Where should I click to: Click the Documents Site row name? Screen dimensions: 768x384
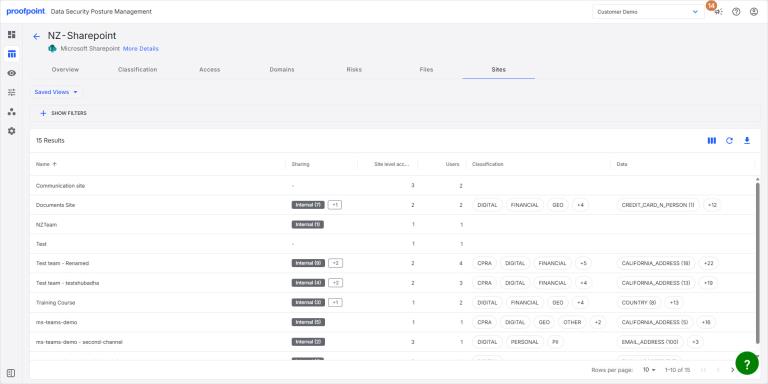click(x=55, y=205)
